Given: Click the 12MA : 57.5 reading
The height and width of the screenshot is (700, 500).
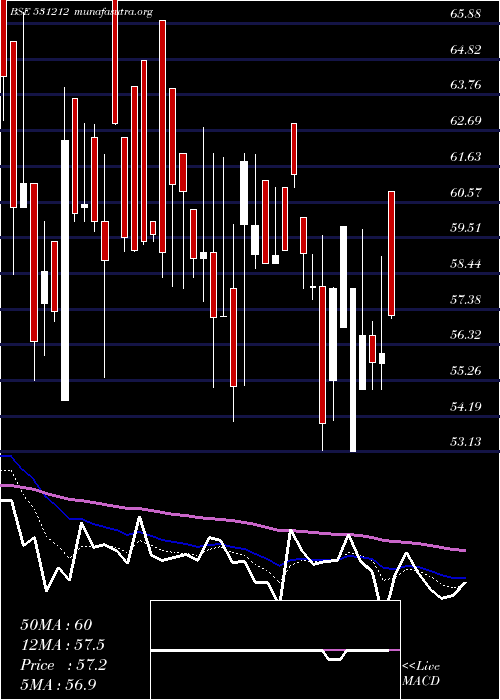Looking at the screenshot, I should tap(63, 645).
